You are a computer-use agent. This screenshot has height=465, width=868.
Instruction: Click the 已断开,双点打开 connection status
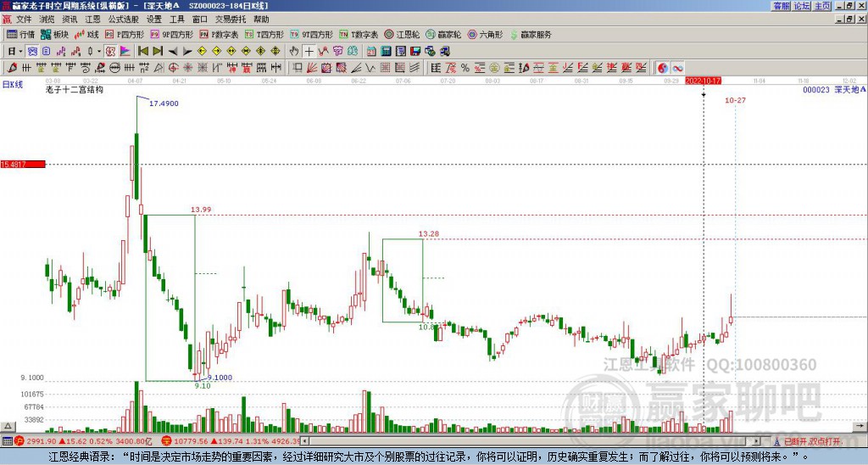pyautogui.click(x=811, y=442)
